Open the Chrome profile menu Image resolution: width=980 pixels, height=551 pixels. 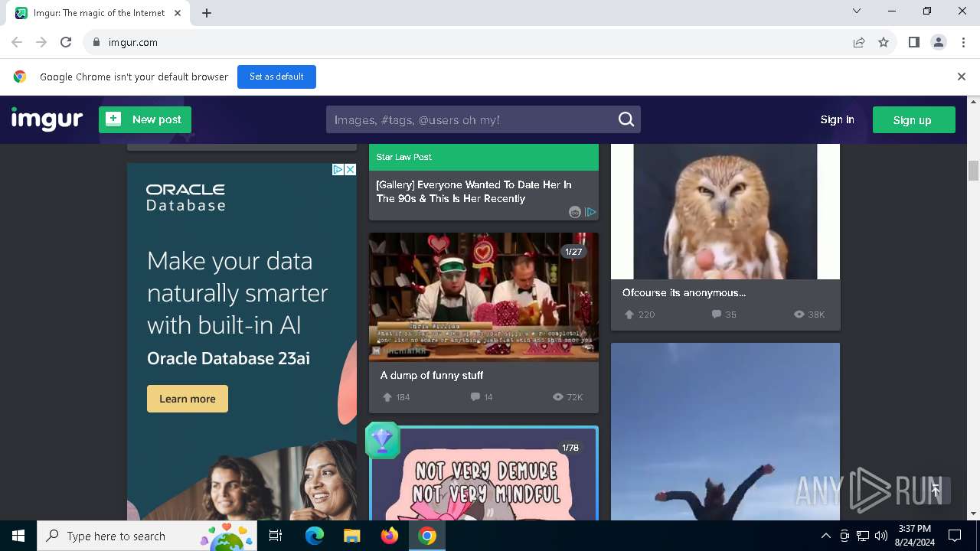click(x=938, y=42)
